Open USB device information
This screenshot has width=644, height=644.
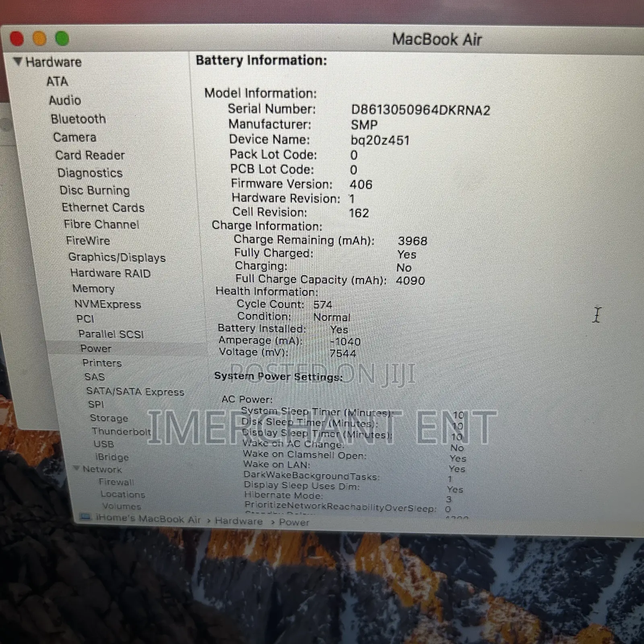pyautogui.click(x=104, y=444)
